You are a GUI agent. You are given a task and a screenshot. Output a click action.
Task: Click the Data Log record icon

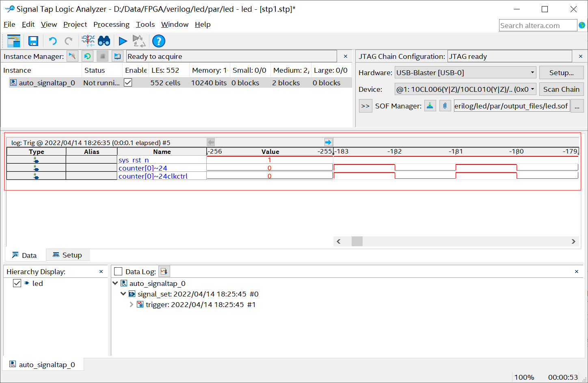(x=164, y=271)
